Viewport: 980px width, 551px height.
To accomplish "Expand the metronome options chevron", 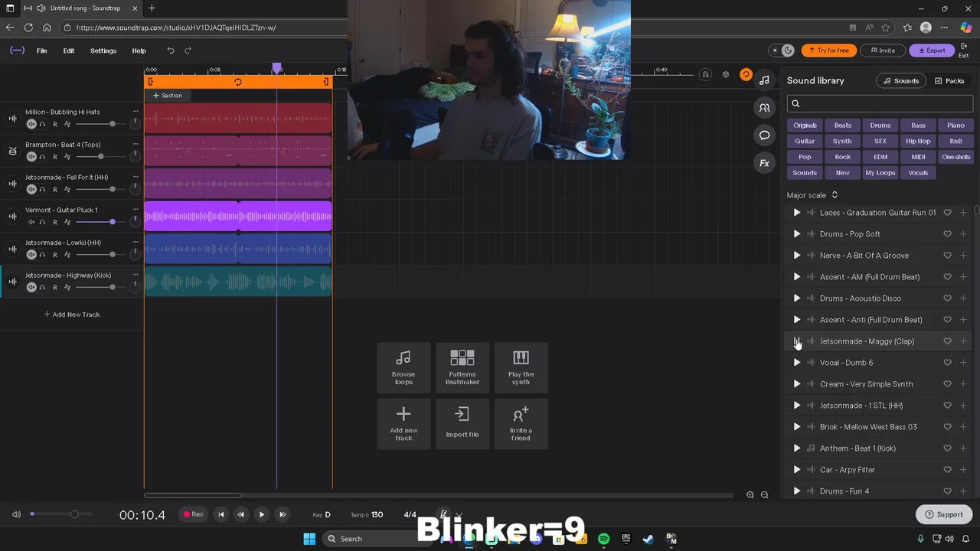I will click(x=459, y=515).
